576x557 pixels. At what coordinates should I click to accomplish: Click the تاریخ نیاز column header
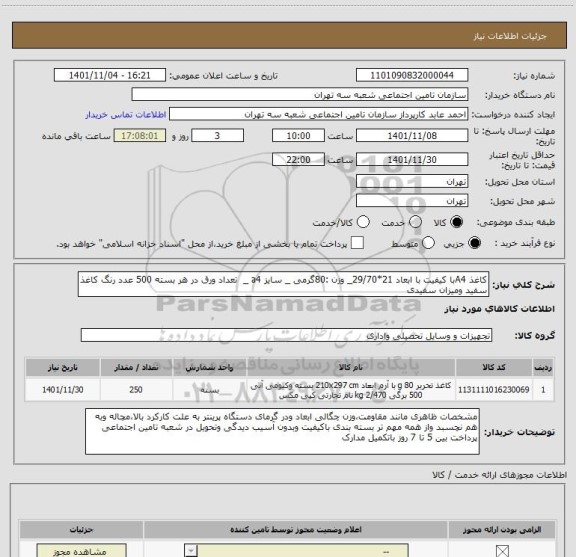[x=62, y=367]
